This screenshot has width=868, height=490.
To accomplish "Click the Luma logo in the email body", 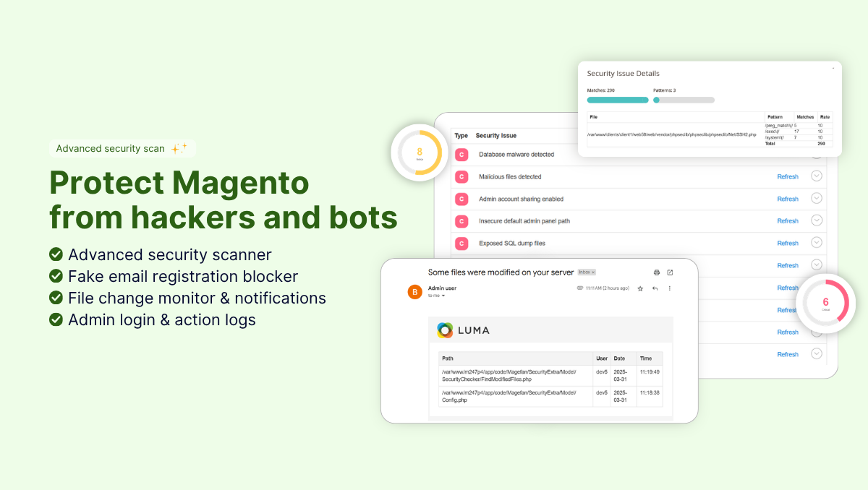I will [463, 330].
